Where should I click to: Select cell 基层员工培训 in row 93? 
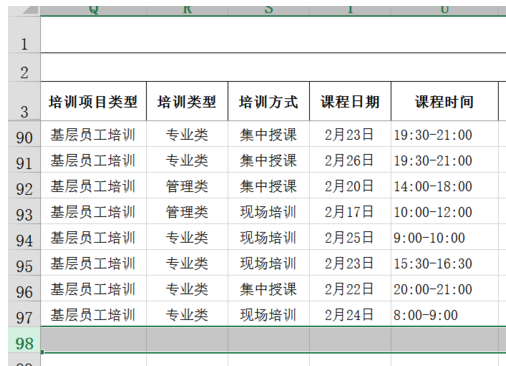click(93, 211)
